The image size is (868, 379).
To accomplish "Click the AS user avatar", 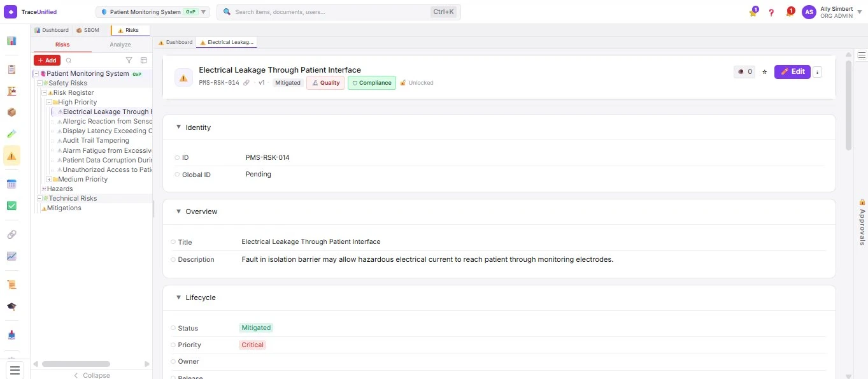I will point(809,12).
